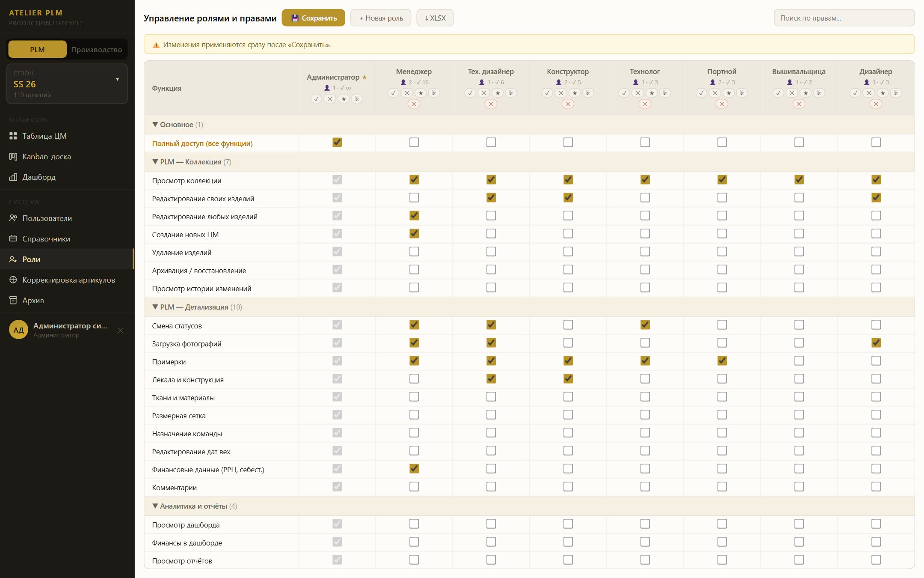Export via the XLSX button
Screen dimensions: 924x578
click(435, 18)
